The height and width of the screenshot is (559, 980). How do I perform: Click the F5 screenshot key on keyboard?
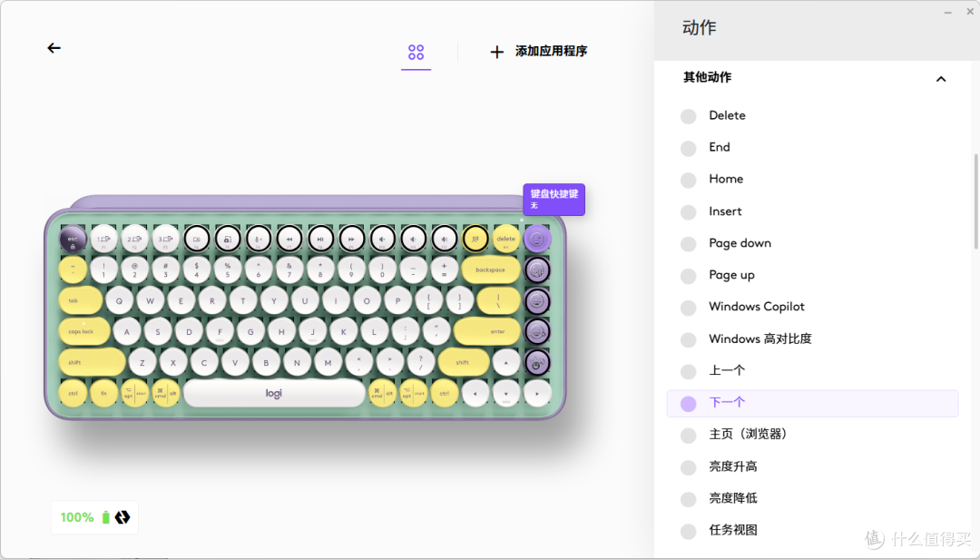pos(228,239)
